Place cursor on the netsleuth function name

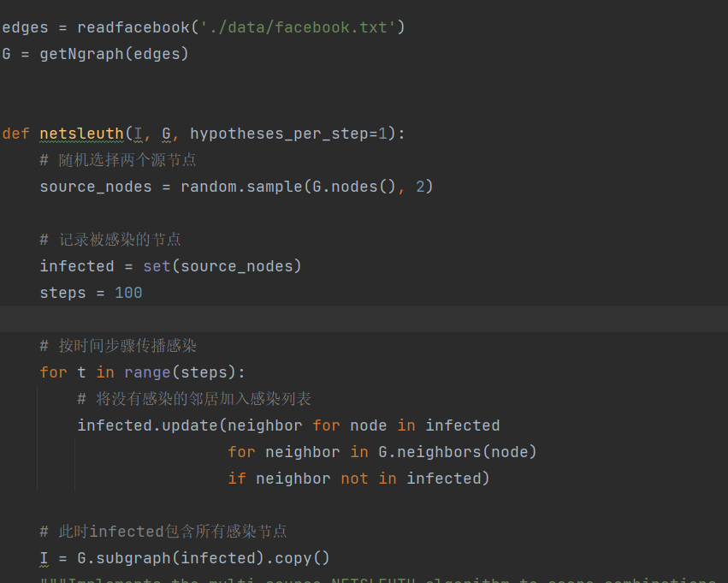click(x=81, y=134)
